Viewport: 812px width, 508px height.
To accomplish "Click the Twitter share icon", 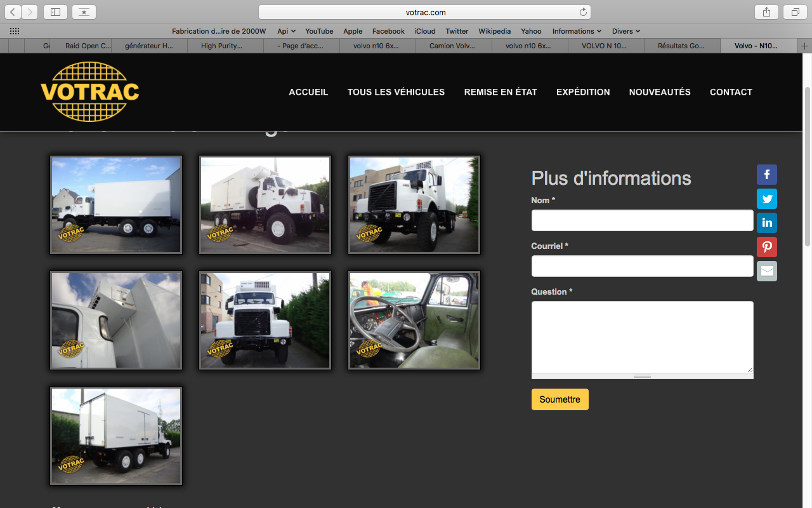I will click(x=766, y=199).
